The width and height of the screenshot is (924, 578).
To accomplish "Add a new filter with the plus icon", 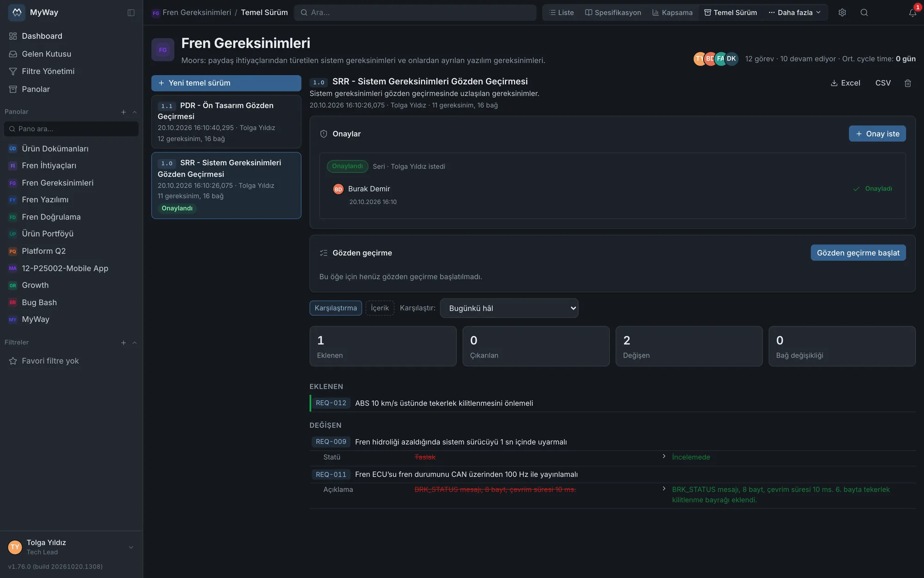I will (x=123, y=343).
